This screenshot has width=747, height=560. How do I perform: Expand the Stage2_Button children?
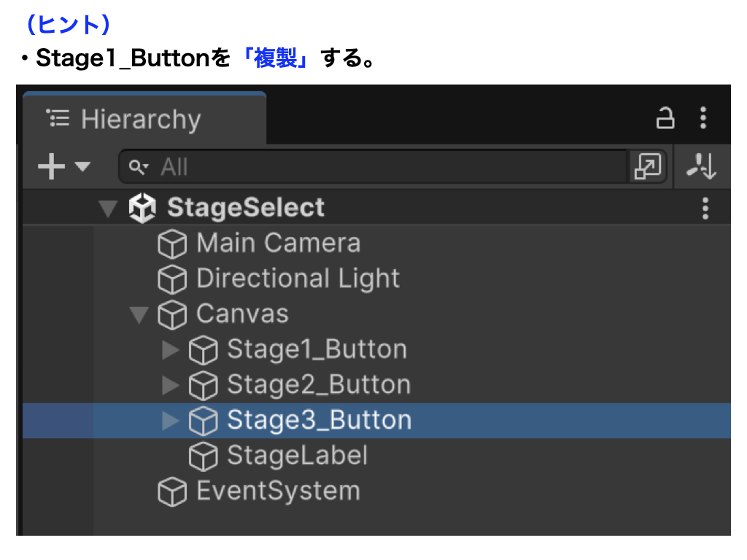tap(171, 385)
